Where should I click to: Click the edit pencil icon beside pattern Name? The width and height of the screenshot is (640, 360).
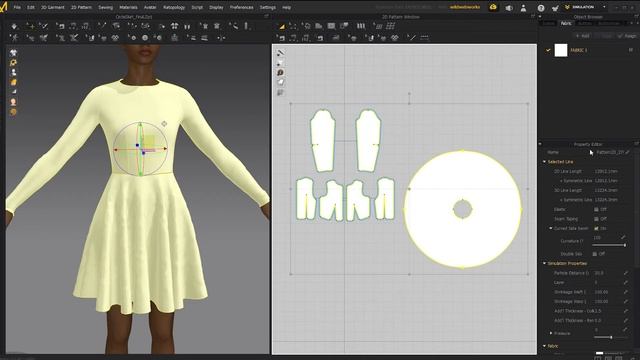pos(628,152)
